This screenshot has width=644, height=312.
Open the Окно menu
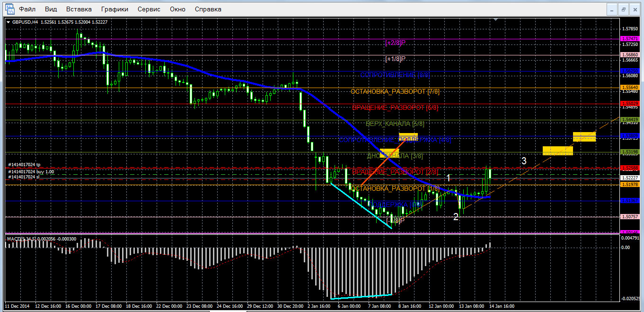(x=177, y=9)
